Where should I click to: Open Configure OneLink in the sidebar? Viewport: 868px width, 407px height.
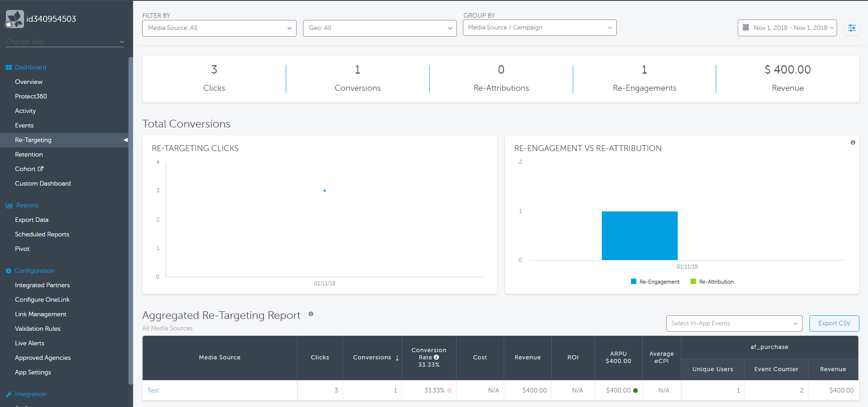[x=42, y=300]
